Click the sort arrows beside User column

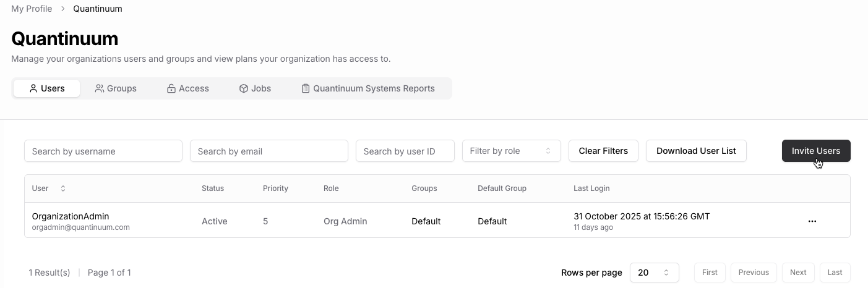tap(62, 188)
